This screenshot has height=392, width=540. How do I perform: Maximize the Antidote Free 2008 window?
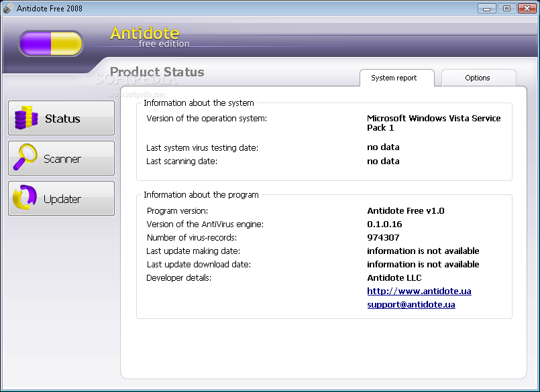[x=506, y=8]
